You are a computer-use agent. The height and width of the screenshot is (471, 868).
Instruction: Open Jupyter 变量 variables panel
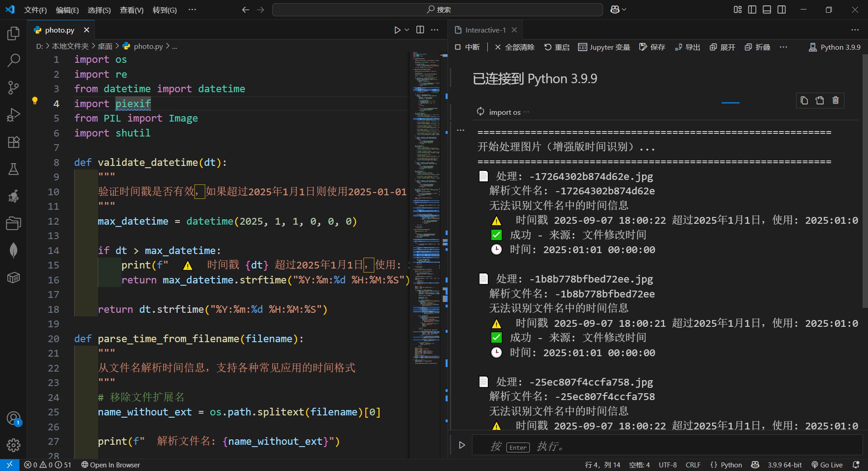point(604,47)
